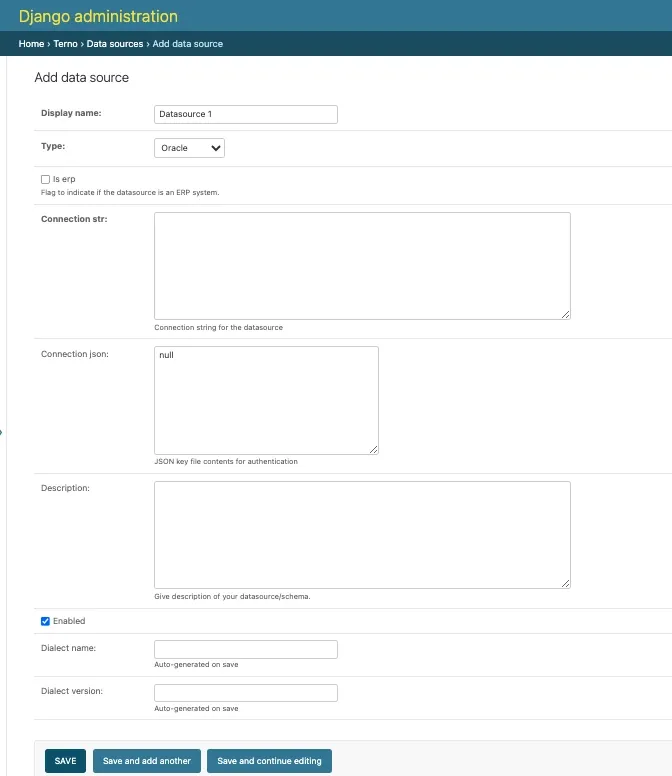Viewport: 672px width, 776px height.
Task: Grab the Connection str resize handle
Action: point(565,314)
